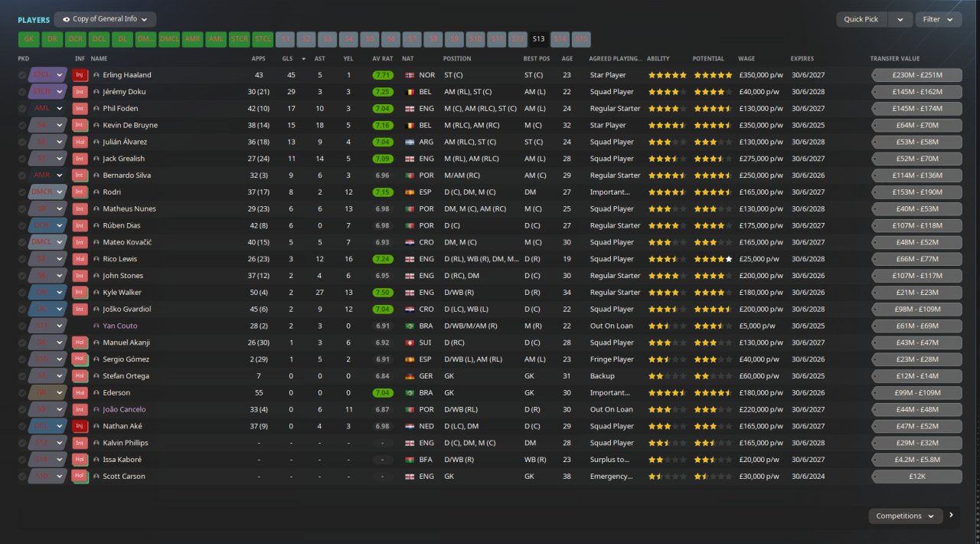The width and height of the screenshot is (980, 544).
Task: Click the Argentina flag in Álvarez's row
Action: [409, 142]
